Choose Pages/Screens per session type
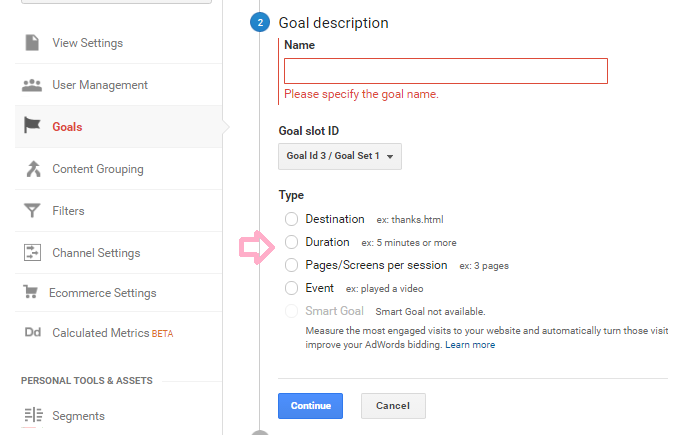This screenshot has height=435, width=680. click(291, 265)
